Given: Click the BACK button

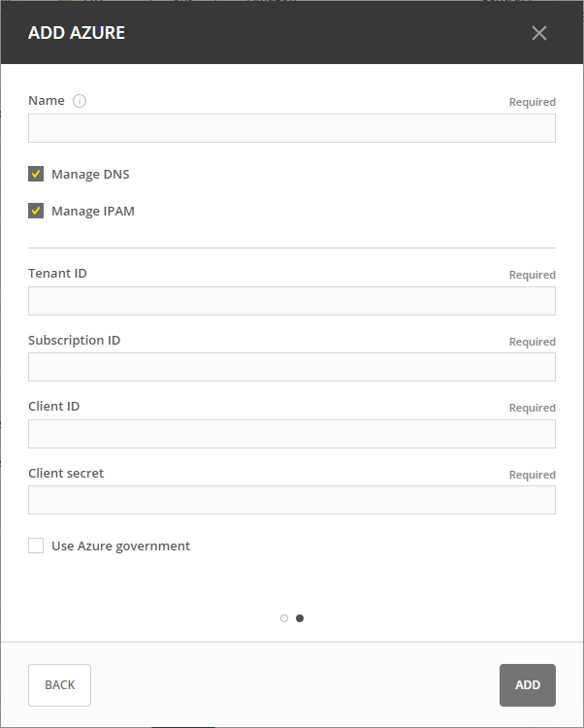Looking at the screenshot, I should click(59, 684).
